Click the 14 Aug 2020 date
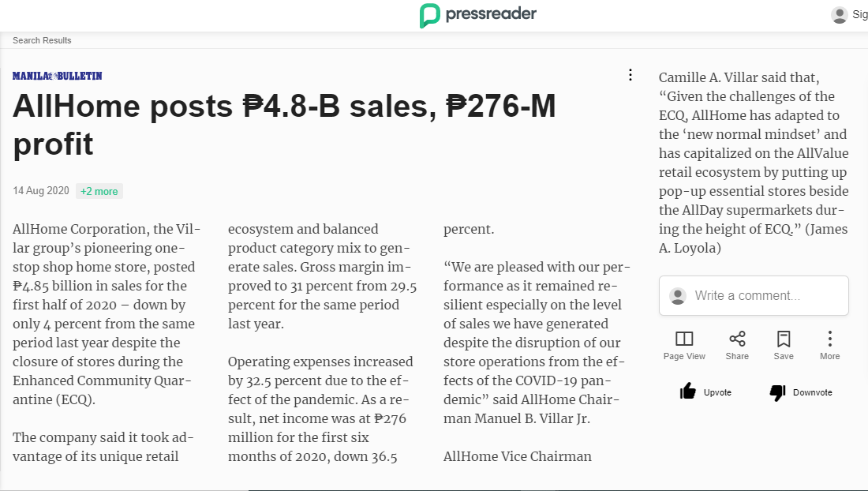Screen dimensions: 868x491 41,191
